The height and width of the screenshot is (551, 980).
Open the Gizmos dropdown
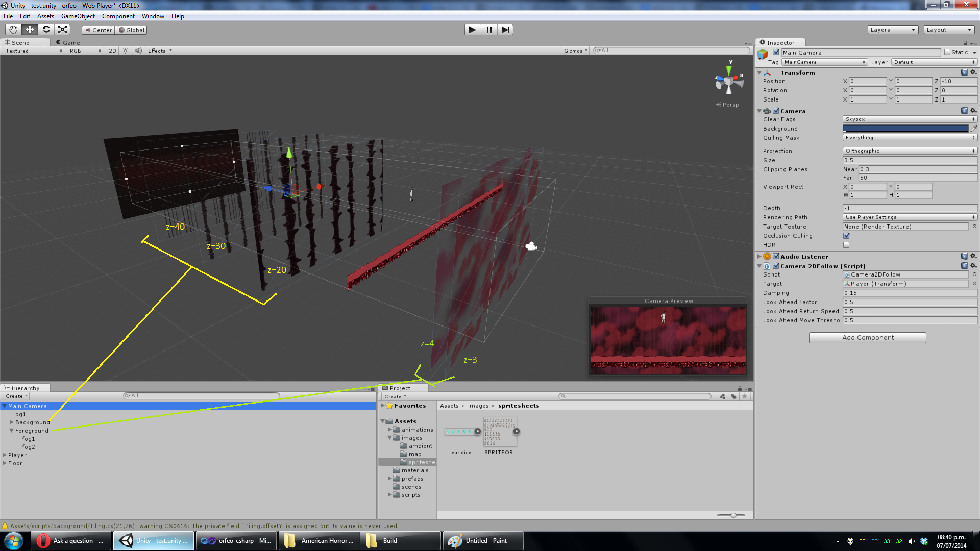click(x=576, y=51)
